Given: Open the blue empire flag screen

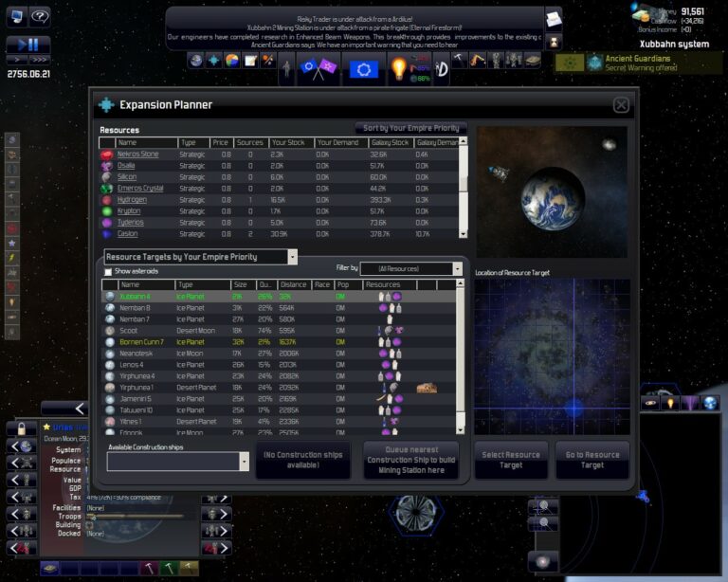Looking at the screenshot, I should 364,69.
